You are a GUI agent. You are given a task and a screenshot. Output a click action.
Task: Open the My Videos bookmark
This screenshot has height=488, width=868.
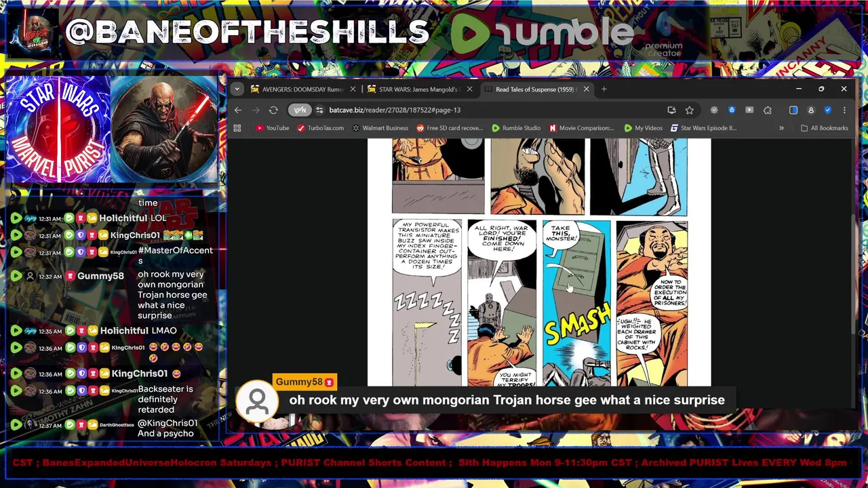(643, 128)
